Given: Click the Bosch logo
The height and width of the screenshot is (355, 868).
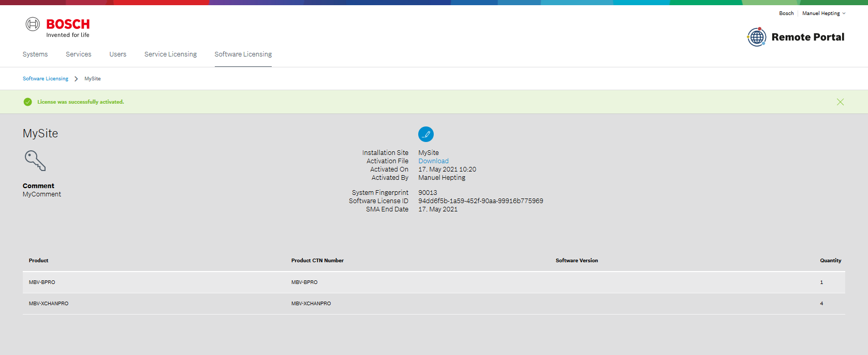Looking at the screenshot, I should click(57, 27).
